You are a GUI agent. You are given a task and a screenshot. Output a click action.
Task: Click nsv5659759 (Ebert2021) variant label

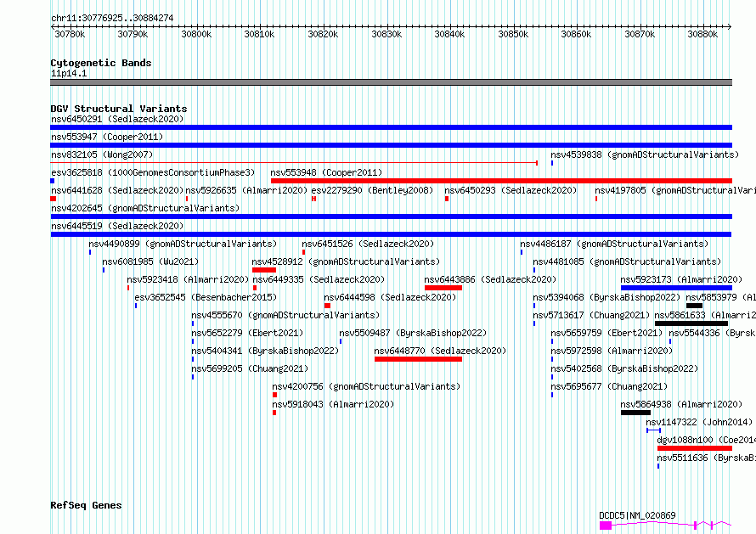pos(607,333)
